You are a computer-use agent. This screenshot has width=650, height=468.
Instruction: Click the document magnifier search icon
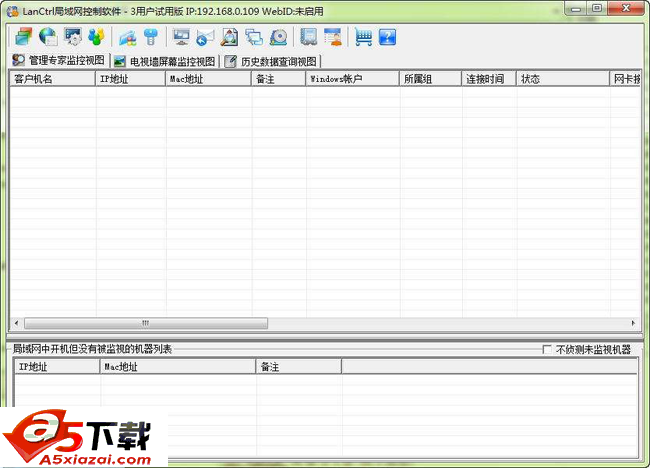point(229,37)
